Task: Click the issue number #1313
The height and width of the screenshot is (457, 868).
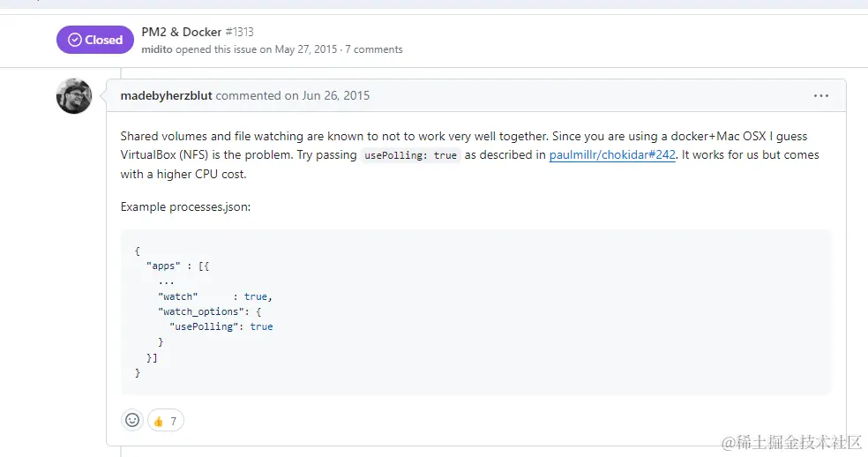Action: [239, 32]
